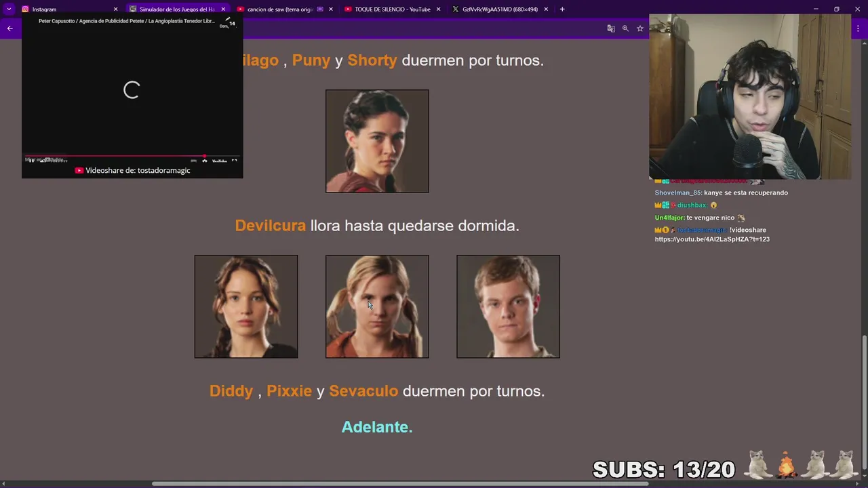Click Un4lfajor username in chat

pos(669,218)
